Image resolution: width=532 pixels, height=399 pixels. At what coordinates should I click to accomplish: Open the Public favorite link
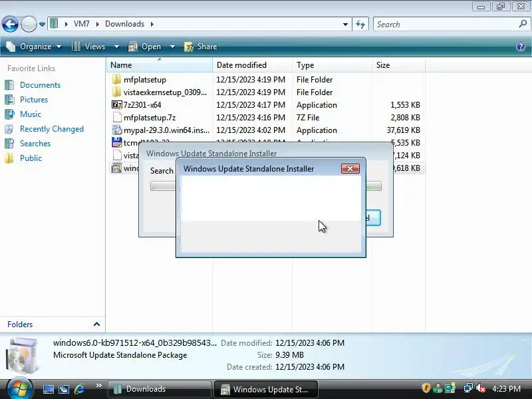coord(31,158)
